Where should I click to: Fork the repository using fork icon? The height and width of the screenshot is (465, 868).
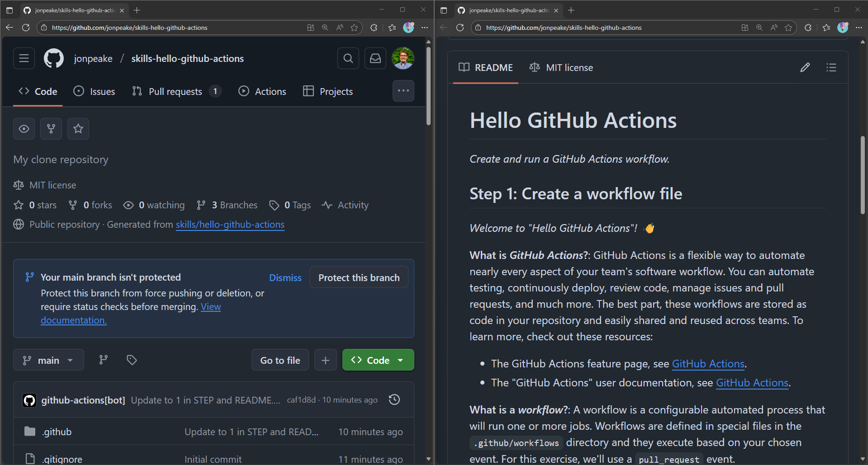click(51, 129)
